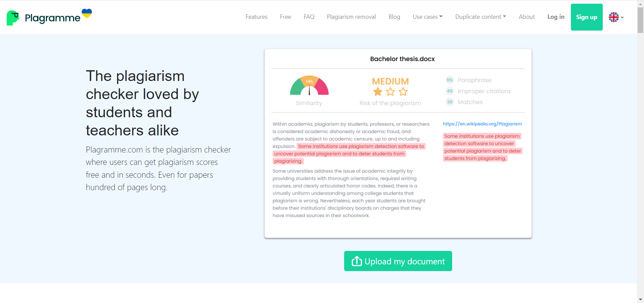Open the FAQ page
The image size is (644, 303).
(309, 17)
